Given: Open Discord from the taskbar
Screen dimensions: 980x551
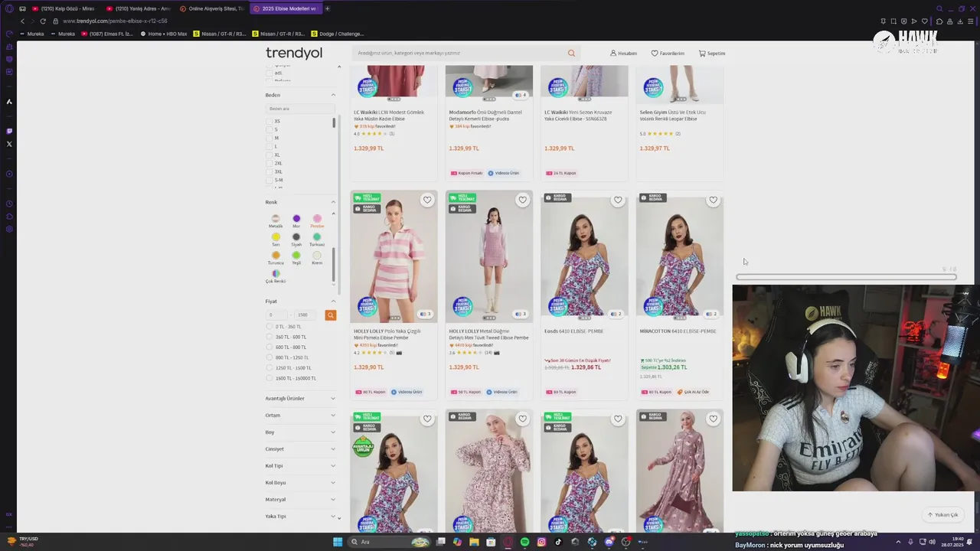Looking at the screenshot, I should pos(609,542).
